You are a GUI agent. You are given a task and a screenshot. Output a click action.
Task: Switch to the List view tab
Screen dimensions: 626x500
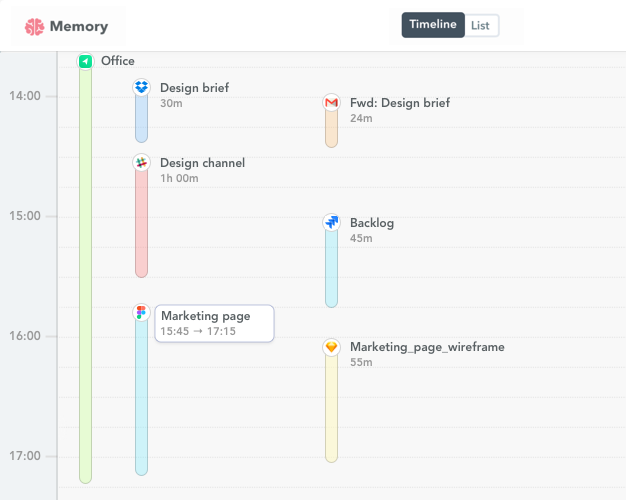[x=481, y=25]
